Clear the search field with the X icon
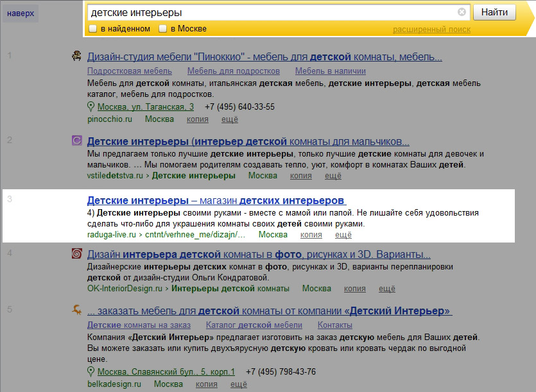The height and width of the screenshot is (392, 536). pyautogui.click(x=462, y=12)
